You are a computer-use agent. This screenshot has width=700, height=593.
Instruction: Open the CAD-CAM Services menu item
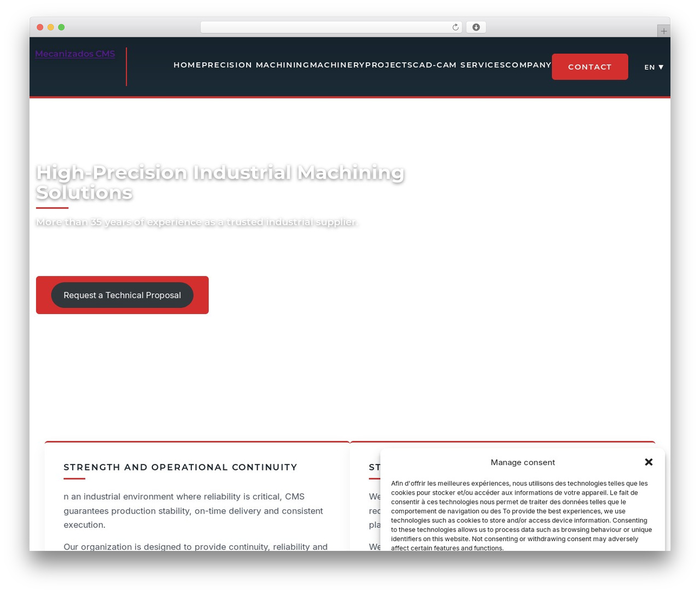[x=459, y=65]
